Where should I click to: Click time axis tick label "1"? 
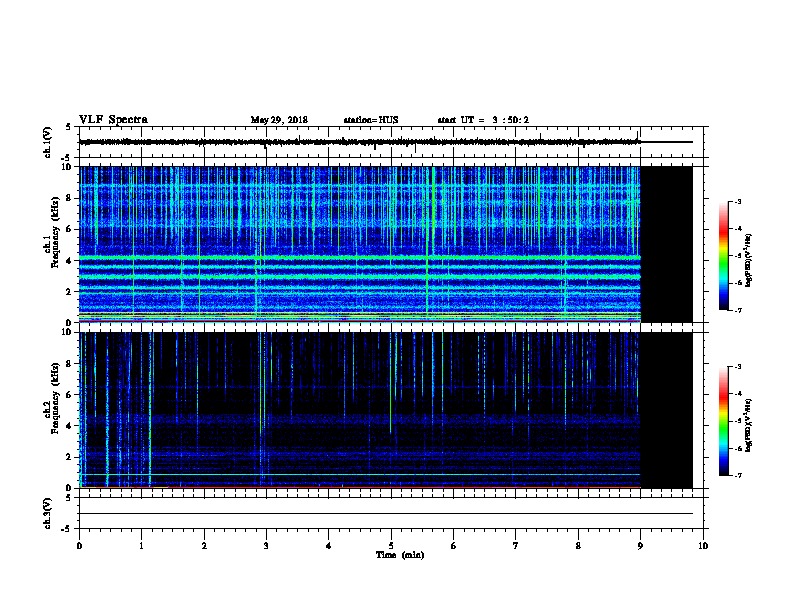141,546
